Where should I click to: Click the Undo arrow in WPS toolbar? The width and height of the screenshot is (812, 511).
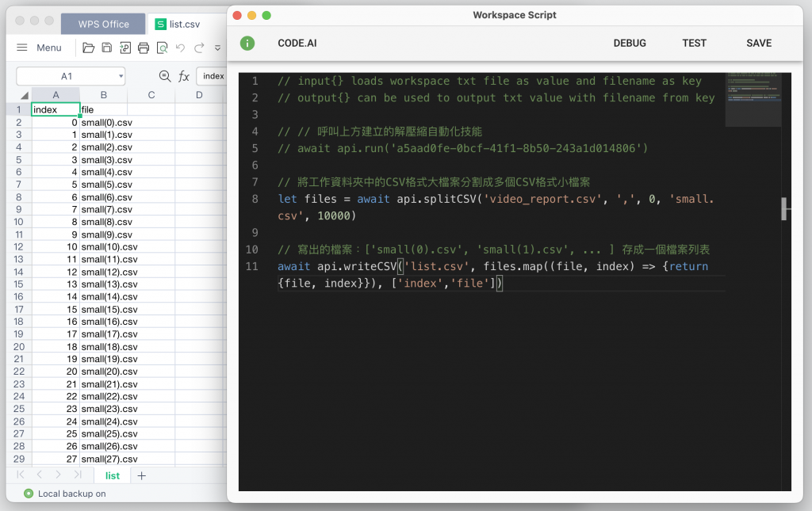(x=180, y=48)
